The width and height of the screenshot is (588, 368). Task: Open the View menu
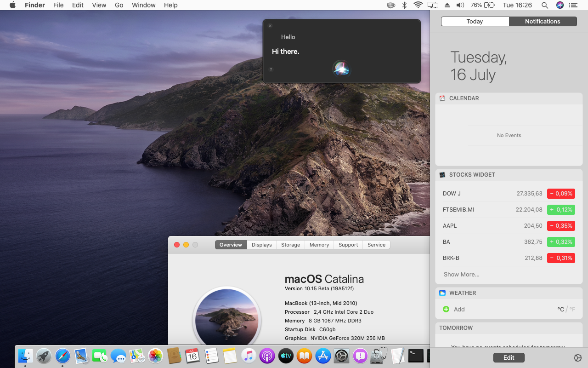pos(99,5)
